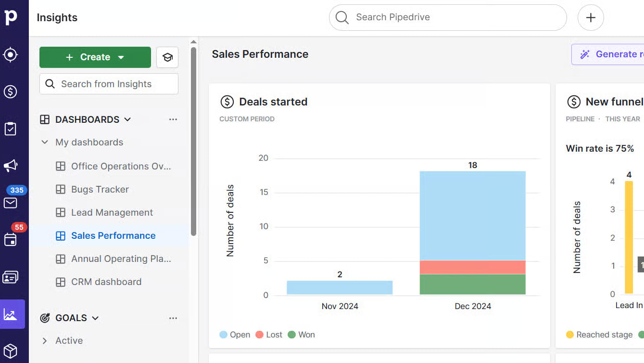Click the Search Pipedrive field
Image resolution: width=644 pixels, height=363 pixels.
(x=448, y=18)
